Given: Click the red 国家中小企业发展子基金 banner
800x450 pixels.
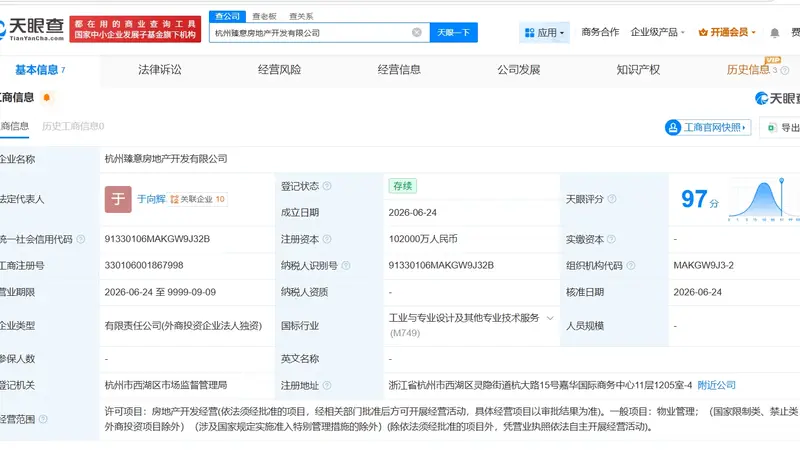Looking at the screenshot, I should pyautogui.click(x=135, y=29).
